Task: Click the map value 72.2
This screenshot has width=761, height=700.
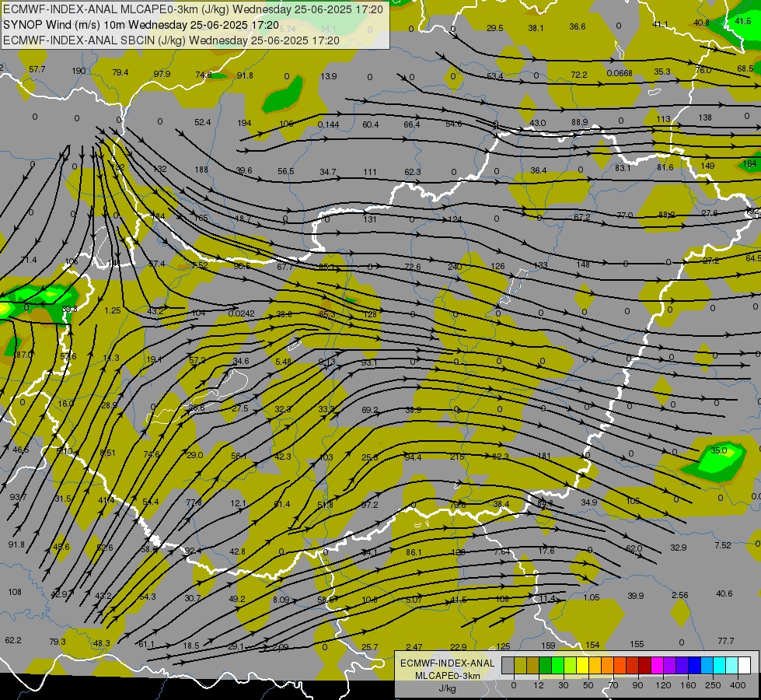Action: [578, 75]
